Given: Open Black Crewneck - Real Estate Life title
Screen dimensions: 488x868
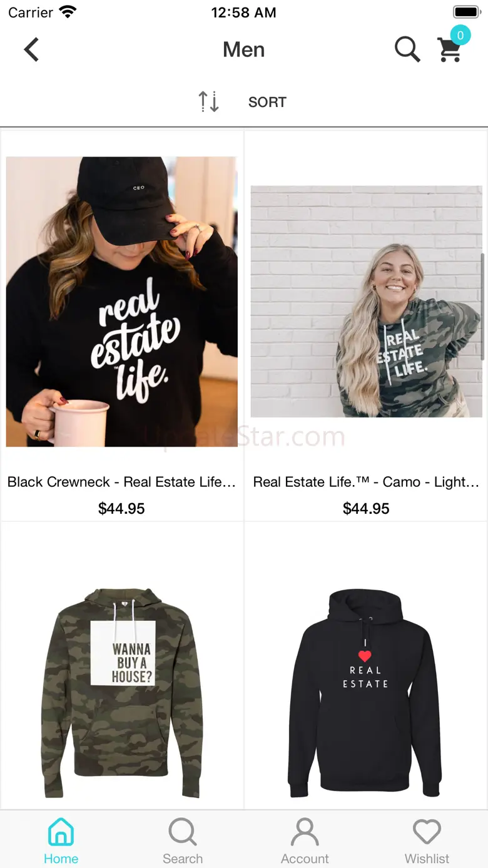Looking at the screenshot, I should click(x=121, y=482).
